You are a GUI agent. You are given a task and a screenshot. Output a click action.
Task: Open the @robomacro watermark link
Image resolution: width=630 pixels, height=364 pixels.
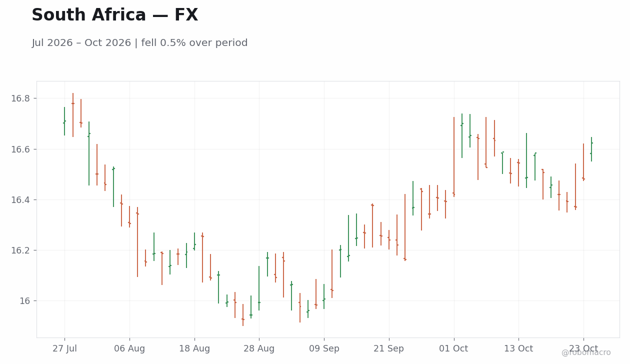tap(586, 352)
